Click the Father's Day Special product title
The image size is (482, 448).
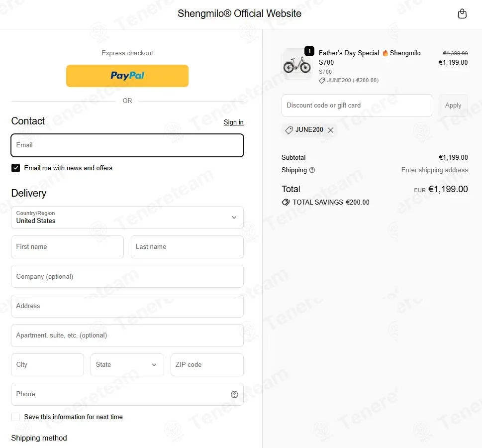(370, 58)
